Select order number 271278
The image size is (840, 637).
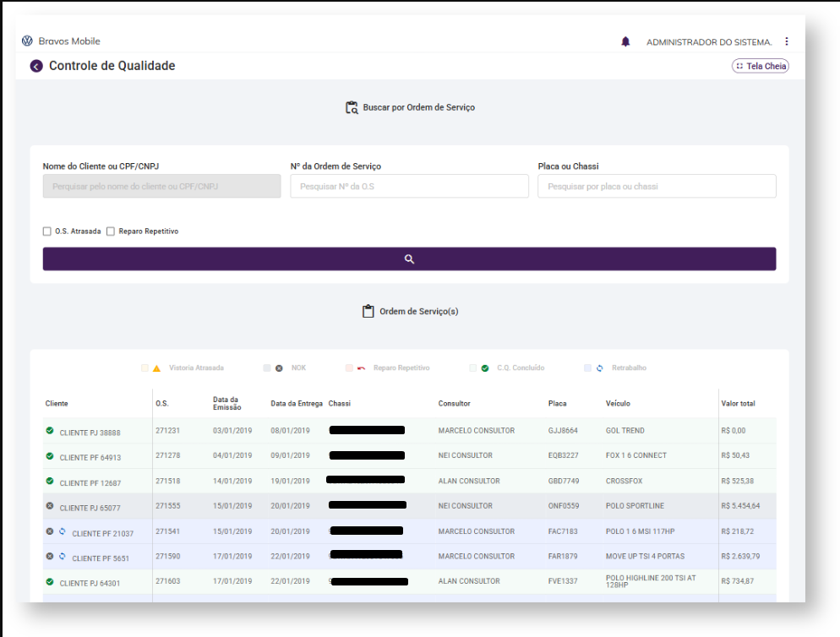(x=167, y=455)
